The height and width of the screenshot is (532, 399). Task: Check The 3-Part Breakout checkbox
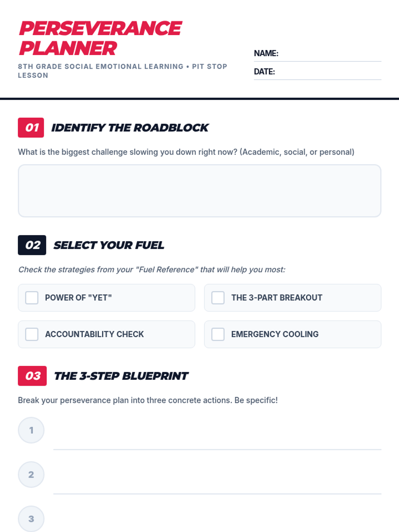click(x=218, y=298)
